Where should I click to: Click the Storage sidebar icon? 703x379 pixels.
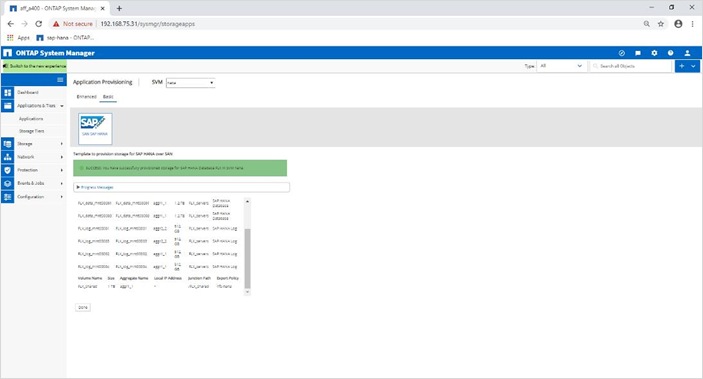(x=8, y=144)
